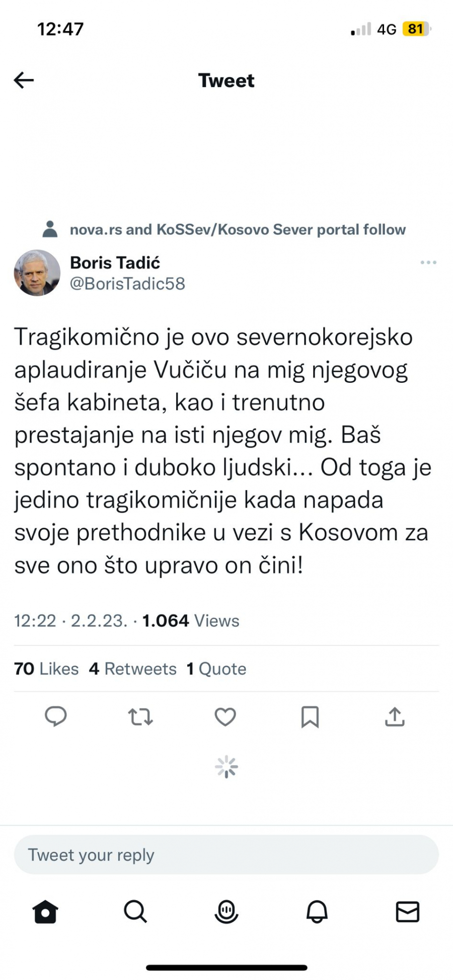Viewport: 453px width, 980px height.
Task: Open the tweet options three-dot menu
Action: coord(428,262)
